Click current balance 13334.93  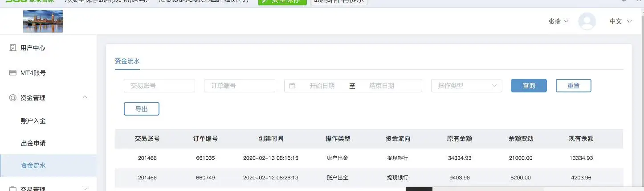[x=581, y=158]
